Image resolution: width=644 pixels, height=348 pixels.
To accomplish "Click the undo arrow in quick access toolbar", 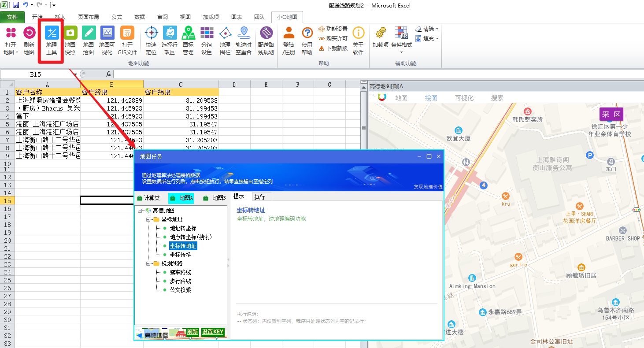I will pyautogui.click(x=25, y=5).
